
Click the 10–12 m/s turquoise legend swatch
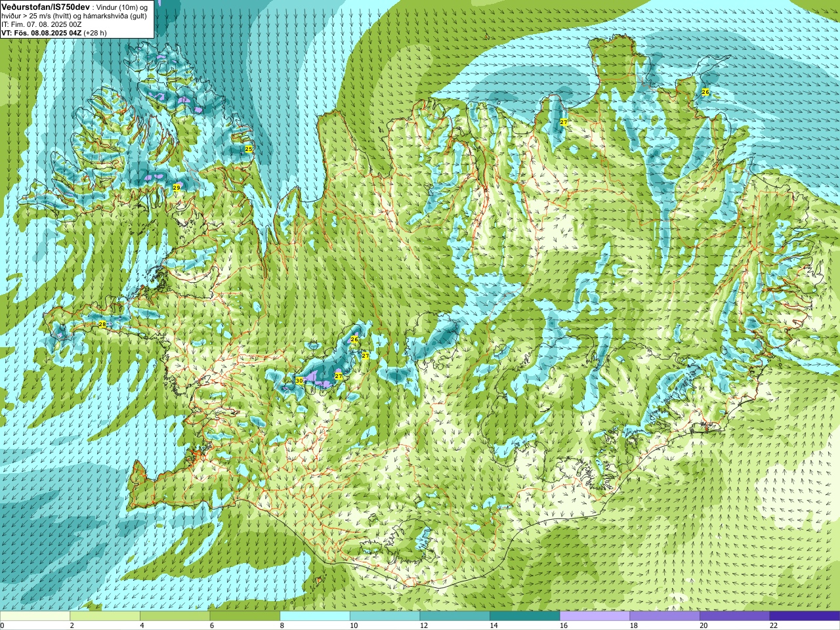(x=385, y=616)
